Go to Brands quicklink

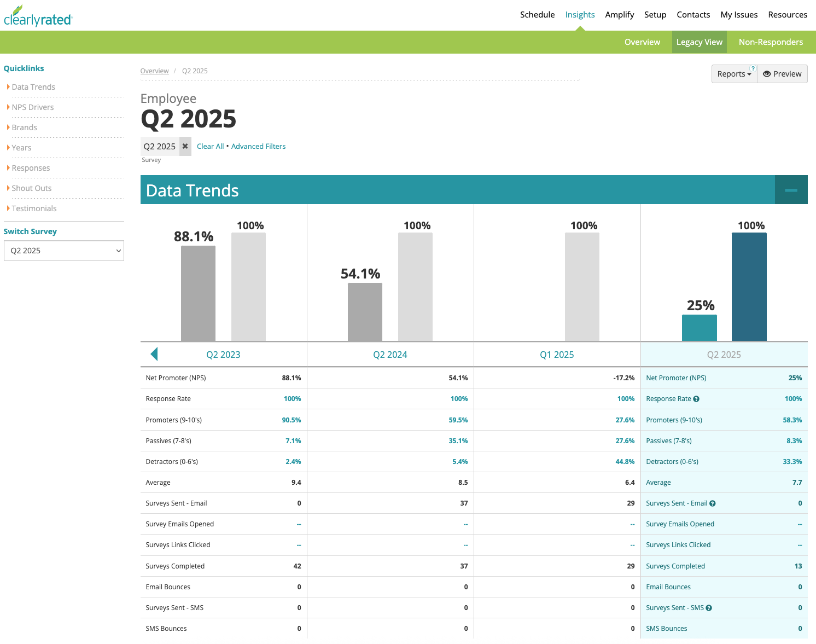[x=25, y=127]
